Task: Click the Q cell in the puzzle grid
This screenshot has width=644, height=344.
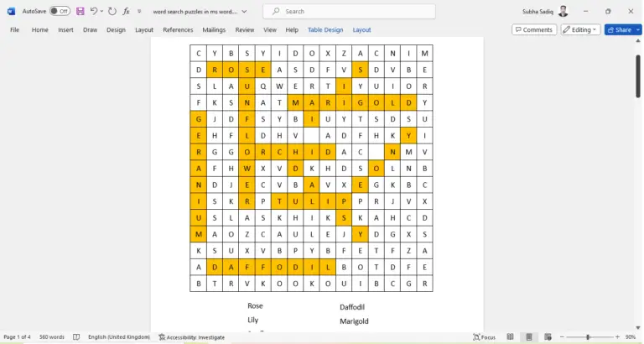Action: pos(262,86)
